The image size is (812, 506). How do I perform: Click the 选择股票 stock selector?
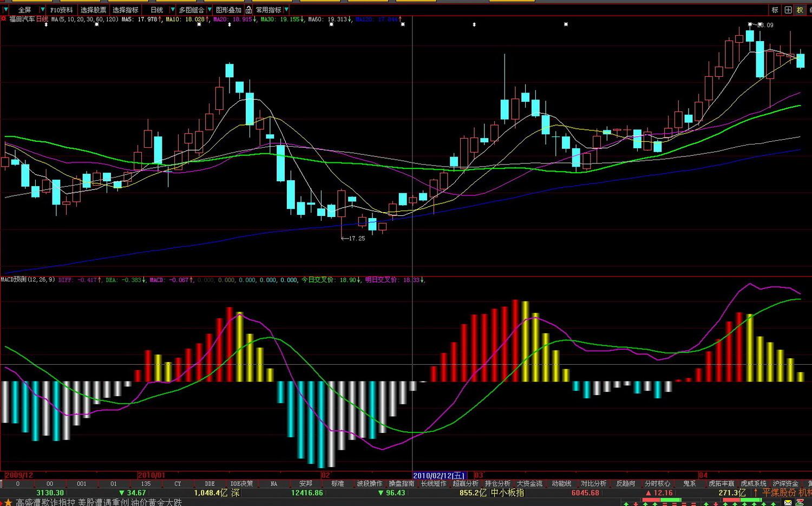[93, 10]
